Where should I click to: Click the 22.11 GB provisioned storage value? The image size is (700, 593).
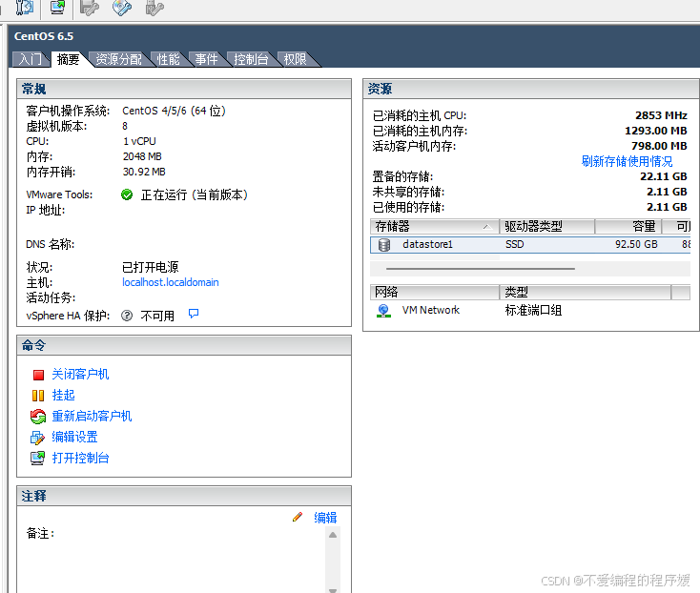pyautogui.click(x=664, y=176)
